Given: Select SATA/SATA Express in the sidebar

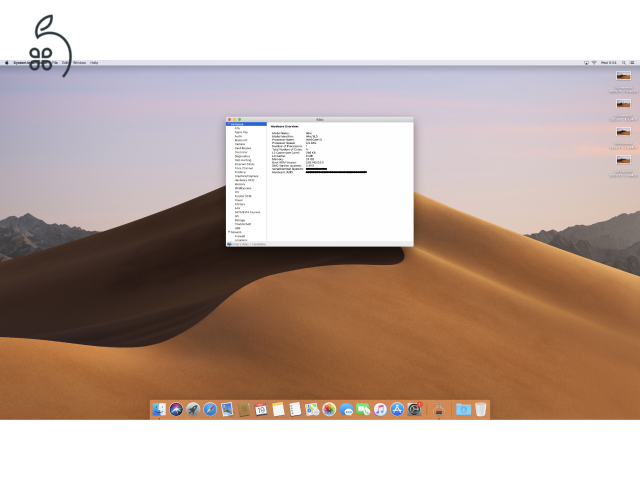Looking at the screenshot, I should [247, 212].
